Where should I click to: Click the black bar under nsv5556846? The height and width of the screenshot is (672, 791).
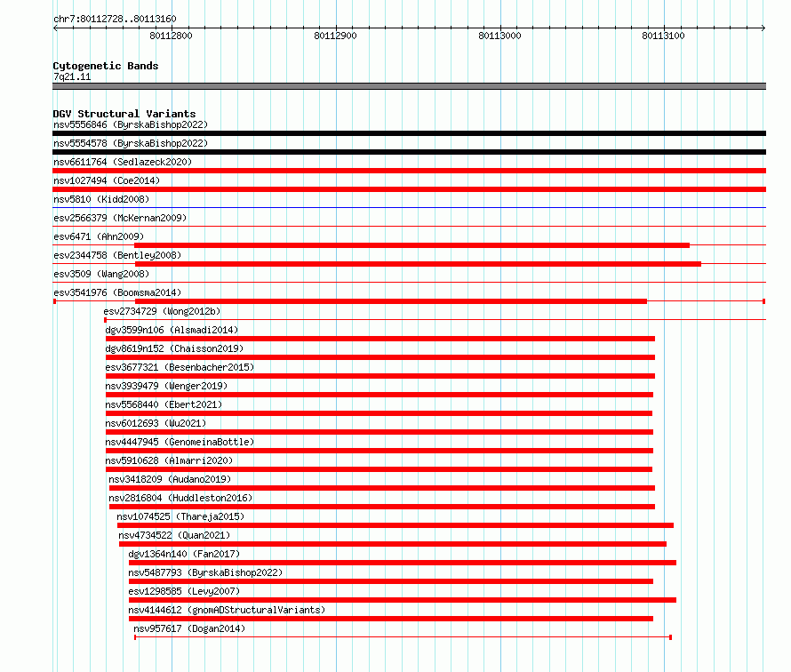(409, 133)
